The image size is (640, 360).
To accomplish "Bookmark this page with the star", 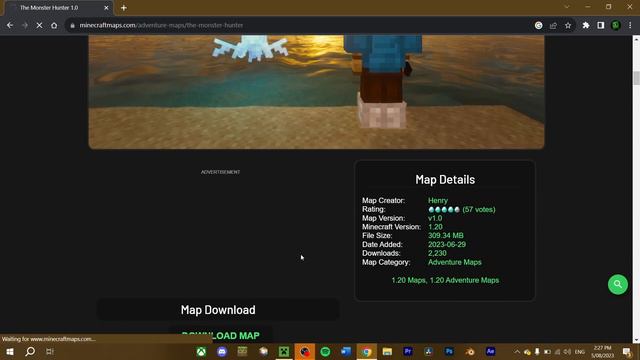I will click(x=568, y=25).
